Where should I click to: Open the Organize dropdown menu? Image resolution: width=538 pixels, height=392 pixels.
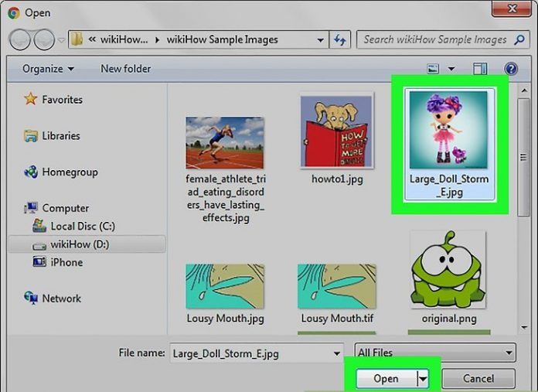(x=48, y=69)
